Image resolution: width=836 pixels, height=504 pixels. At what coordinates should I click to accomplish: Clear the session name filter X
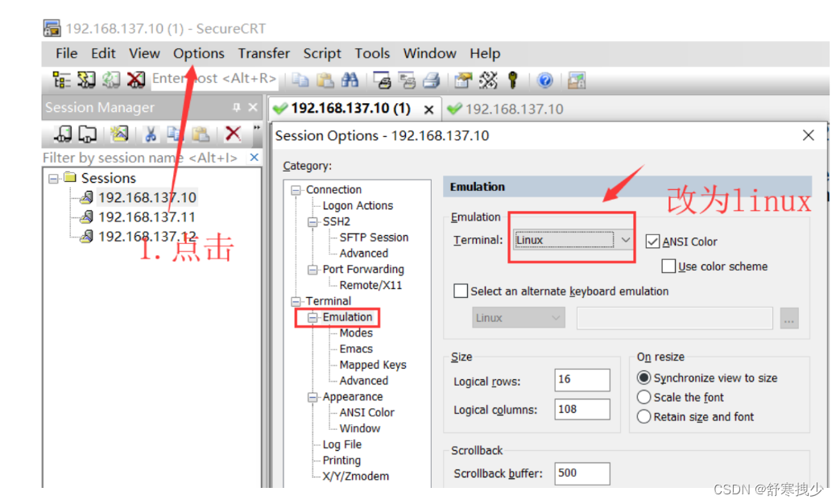point(255,157)
